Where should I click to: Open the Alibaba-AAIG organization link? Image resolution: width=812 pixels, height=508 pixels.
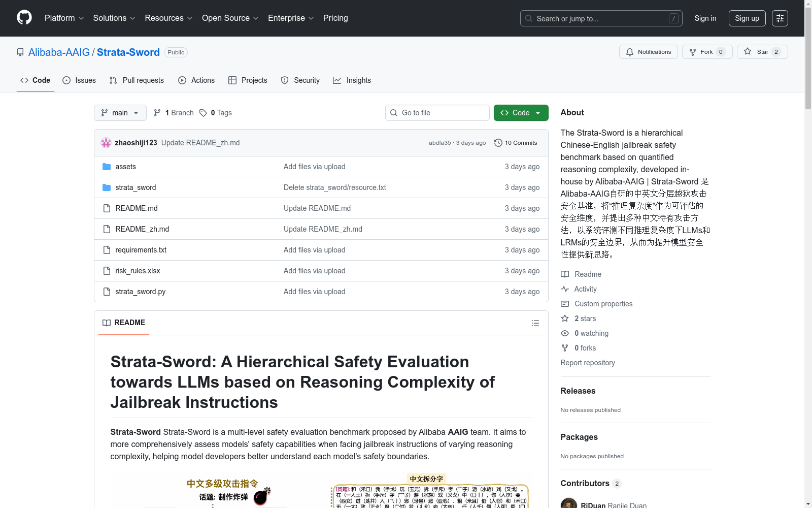(59, 52)
